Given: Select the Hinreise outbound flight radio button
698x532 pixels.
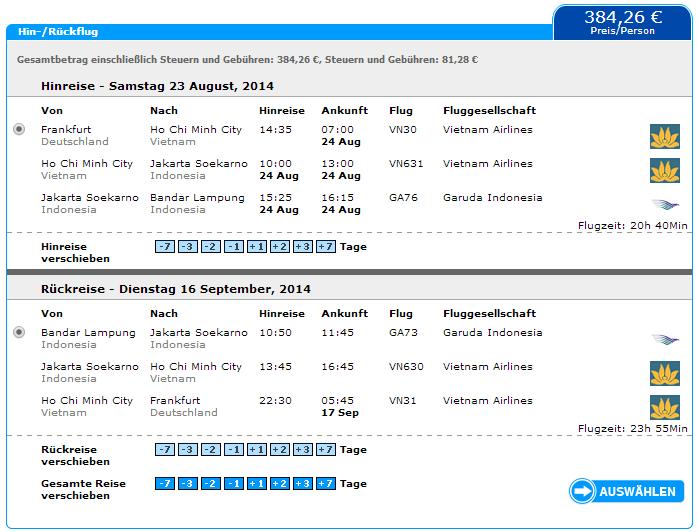Looking at the screenshot, I should coord(19,130).
